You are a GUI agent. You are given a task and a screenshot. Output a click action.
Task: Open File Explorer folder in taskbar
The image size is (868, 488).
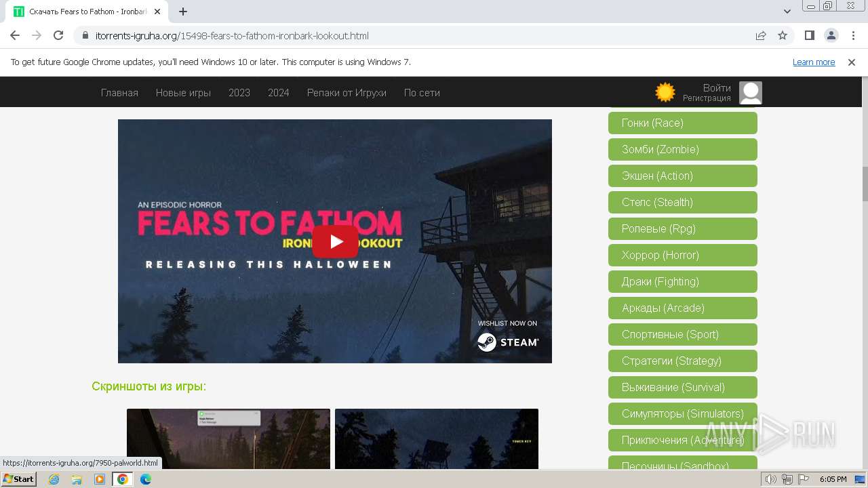point(77,479)
